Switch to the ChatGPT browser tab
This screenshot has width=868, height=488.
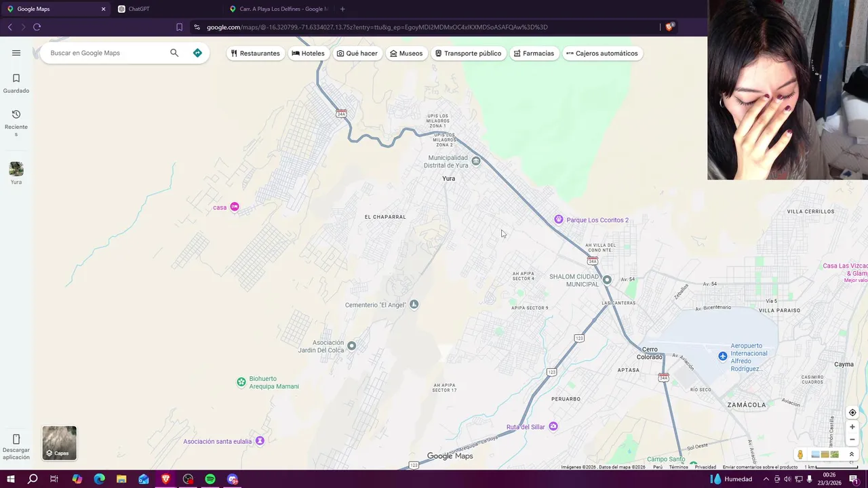click(169, 9)
